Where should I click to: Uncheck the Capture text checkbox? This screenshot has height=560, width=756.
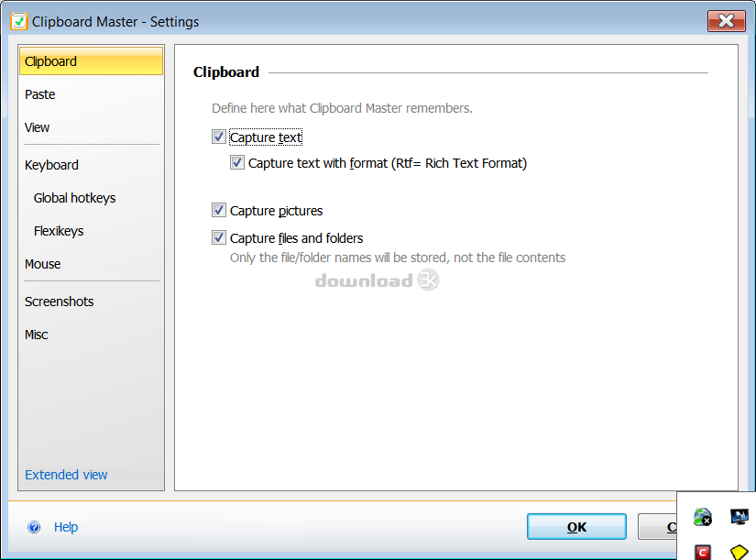tap(219, 137)
